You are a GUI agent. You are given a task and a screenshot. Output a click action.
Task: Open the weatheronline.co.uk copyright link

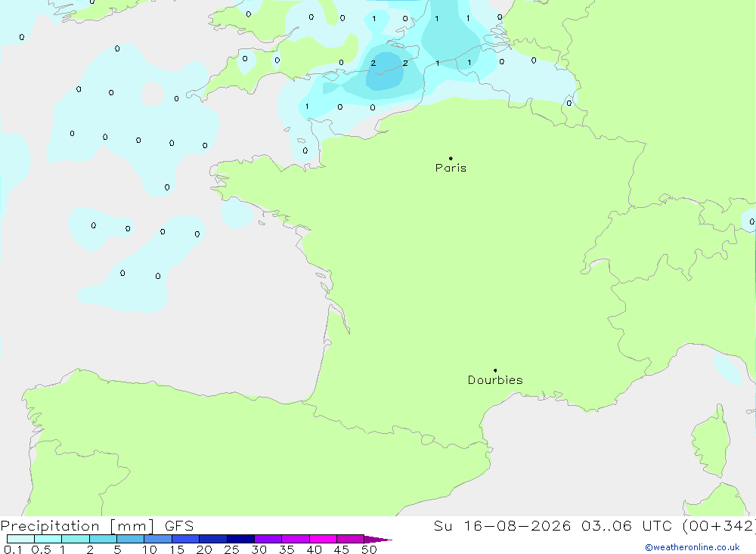[x=692, y=547]
